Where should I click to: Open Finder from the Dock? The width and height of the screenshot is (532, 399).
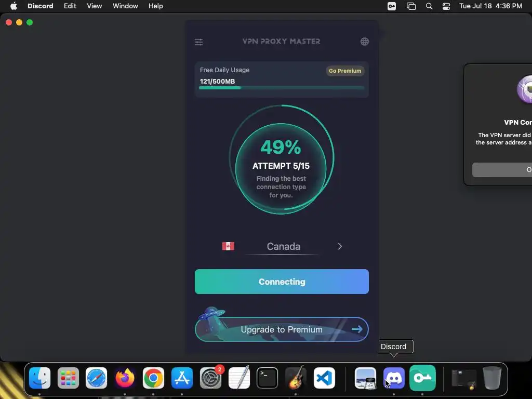(39, 378)
